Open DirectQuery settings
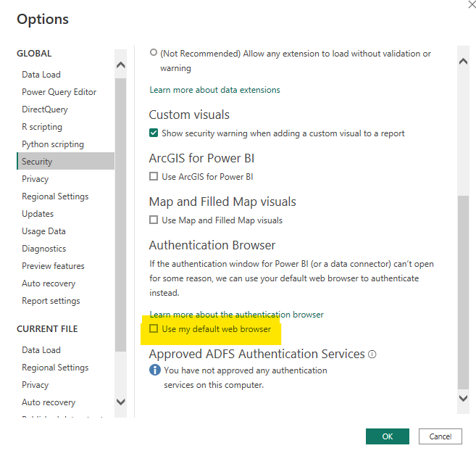This screenshot has height=456, width=476. point(45,109)
